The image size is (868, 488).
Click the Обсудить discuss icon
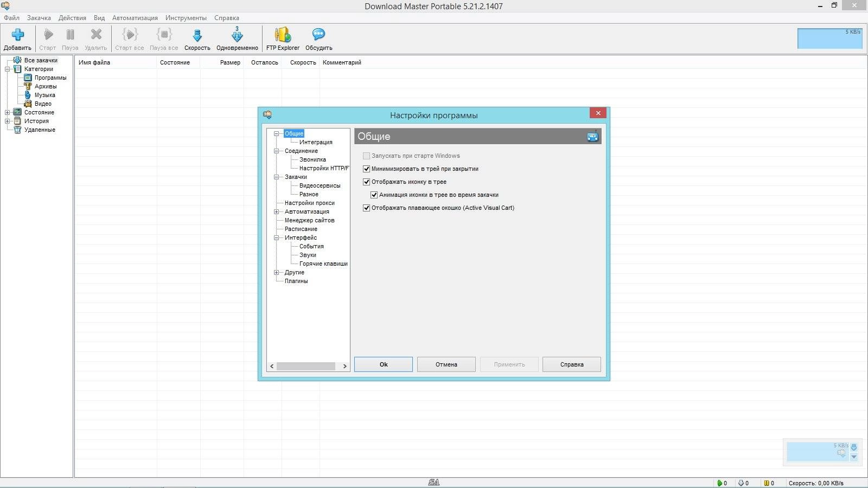[x=318, y=35]
